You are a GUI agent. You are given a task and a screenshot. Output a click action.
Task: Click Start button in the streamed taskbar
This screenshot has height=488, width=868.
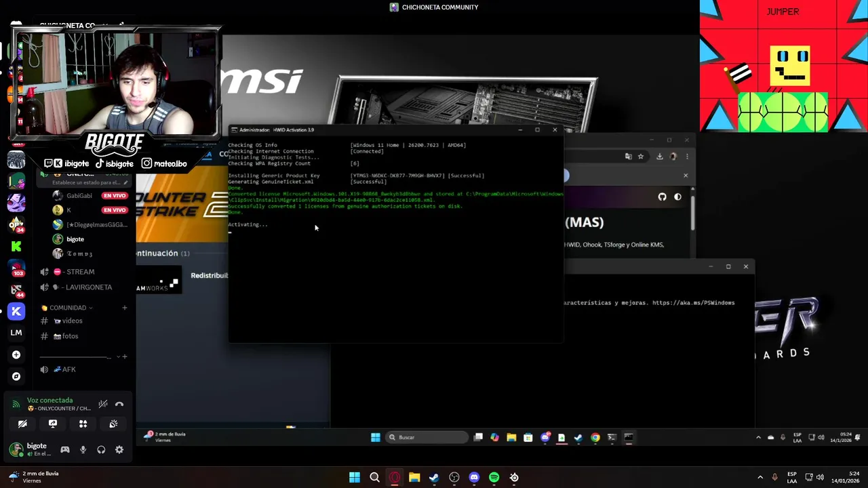(376, 437)
